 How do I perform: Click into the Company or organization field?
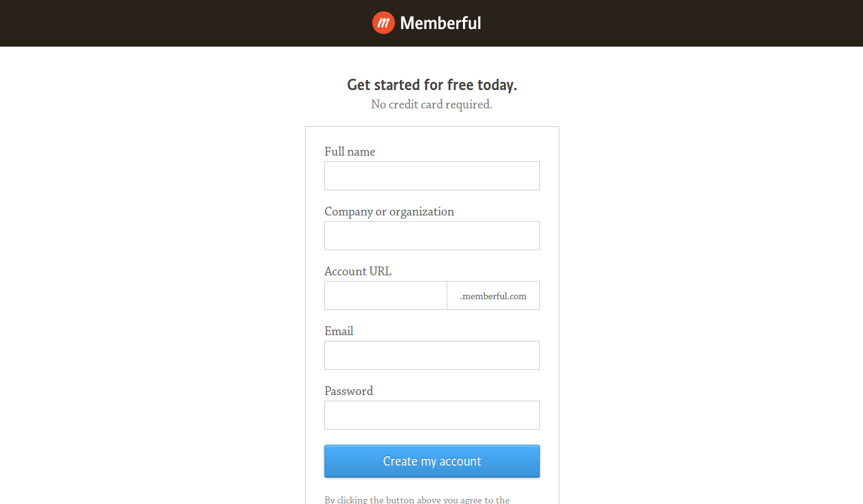click(431, 236)
